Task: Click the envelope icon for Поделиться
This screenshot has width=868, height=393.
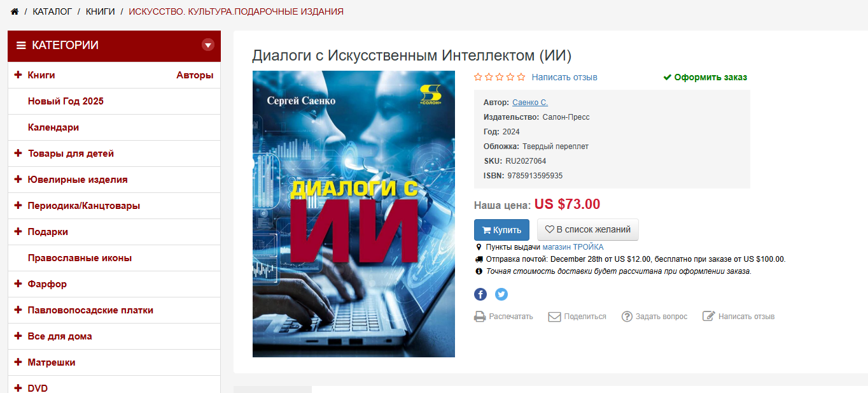Action: click(554, 317)
